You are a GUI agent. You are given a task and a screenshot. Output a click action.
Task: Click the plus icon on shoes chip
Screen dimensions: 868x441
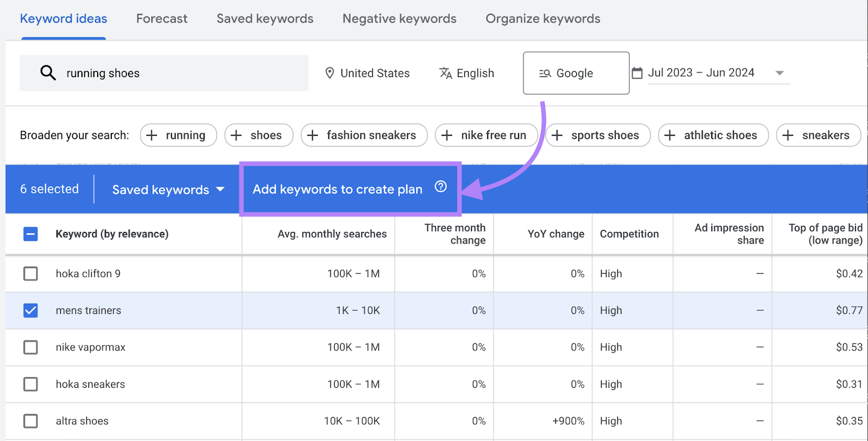(236, 135)
